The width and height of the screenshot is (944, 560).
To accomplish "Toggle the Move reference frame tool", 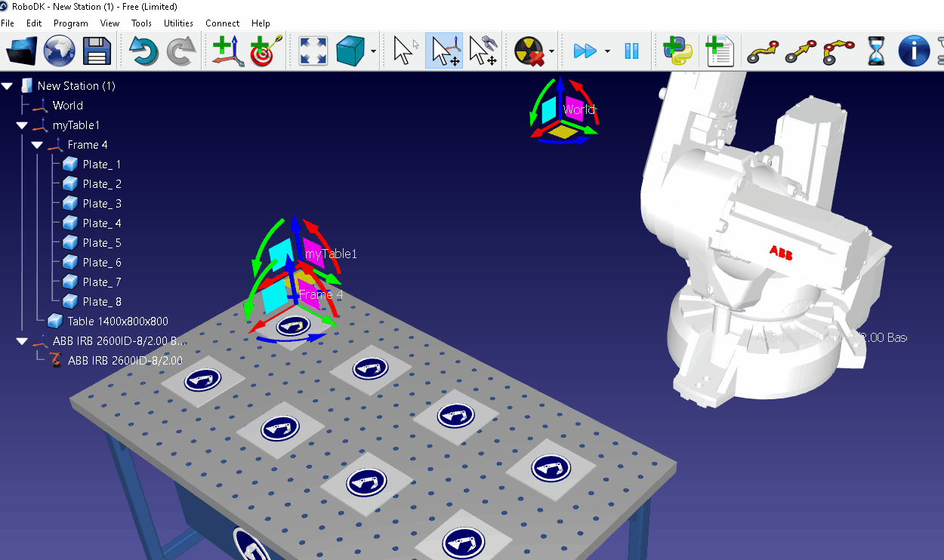I will coord(444,51).
